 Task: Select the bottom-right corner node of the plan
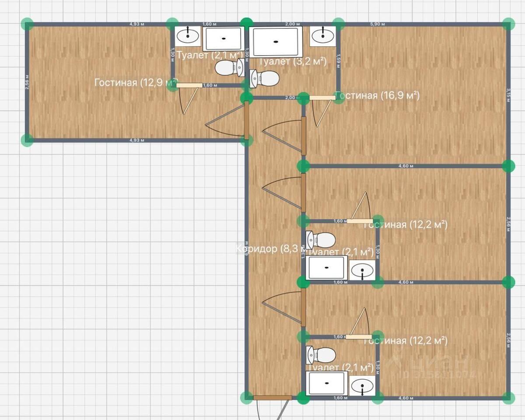(x=508, y=398)
